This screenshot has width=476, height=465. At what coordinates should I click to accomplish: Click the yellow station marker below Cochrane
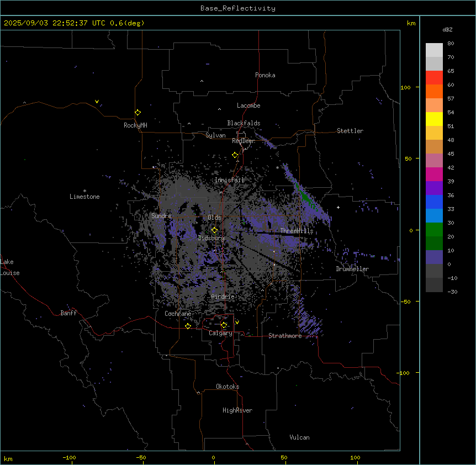188,326
